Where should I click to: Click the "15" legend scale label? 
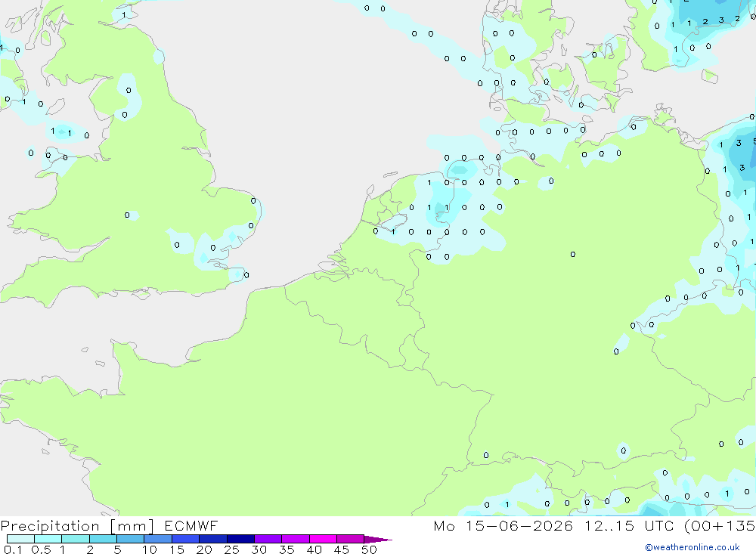click(177, 549)
